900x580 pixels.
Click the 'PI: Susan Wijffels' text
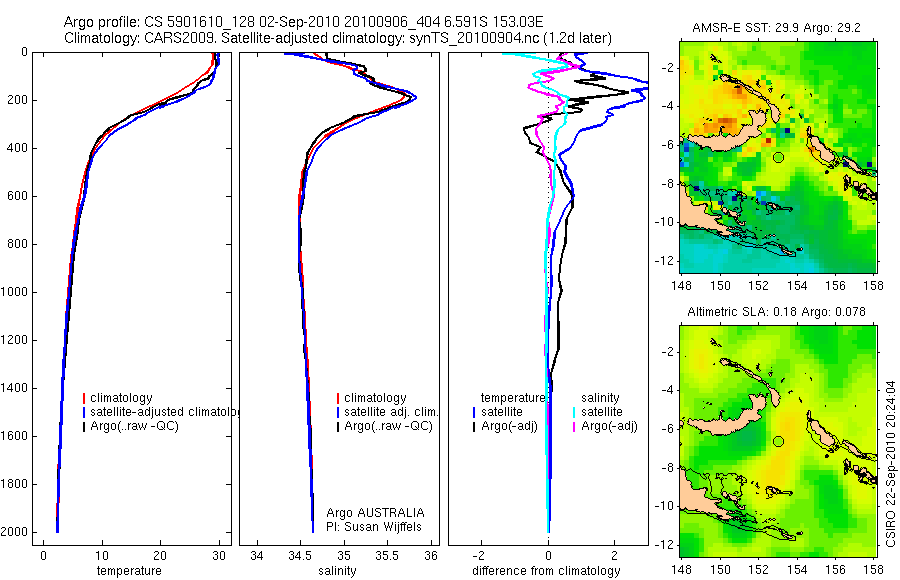(x=374, y=527)
